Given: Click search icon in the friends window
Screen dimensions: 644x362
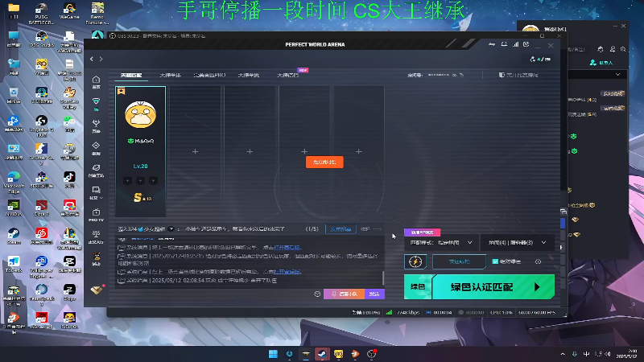Looking at the screenshot, I should point(623,49).
